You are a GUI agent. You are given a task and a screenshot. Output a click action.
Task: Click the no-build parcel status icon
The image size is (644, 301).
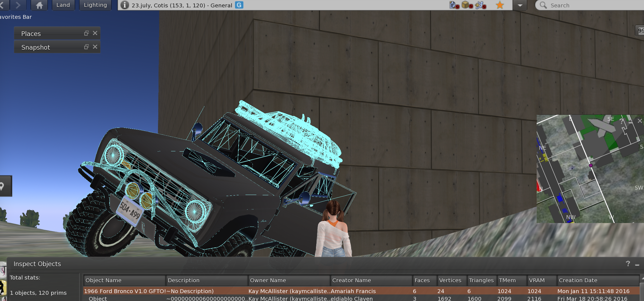467,5
